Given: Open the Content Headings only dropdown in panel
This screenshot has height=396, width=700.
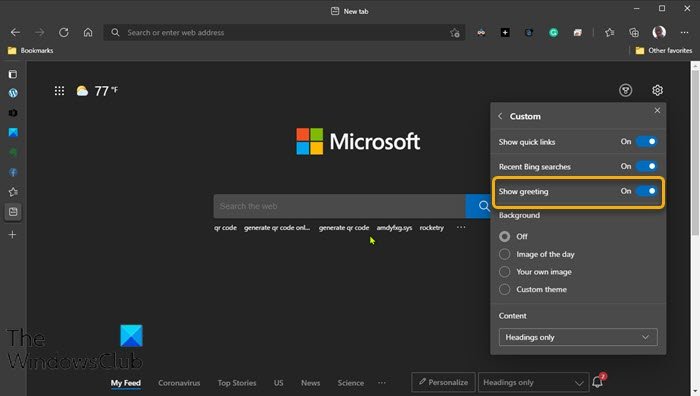Looking at the screenshot, I should pyautogui.click(x=578, y=337).
